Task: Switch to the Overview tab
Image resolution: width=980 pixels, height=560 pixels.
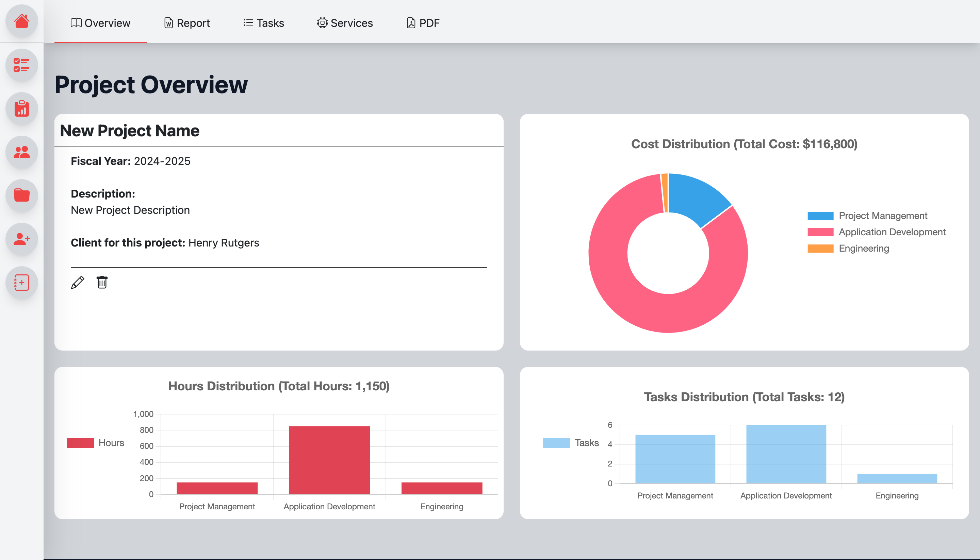Action: coord(100,23)
